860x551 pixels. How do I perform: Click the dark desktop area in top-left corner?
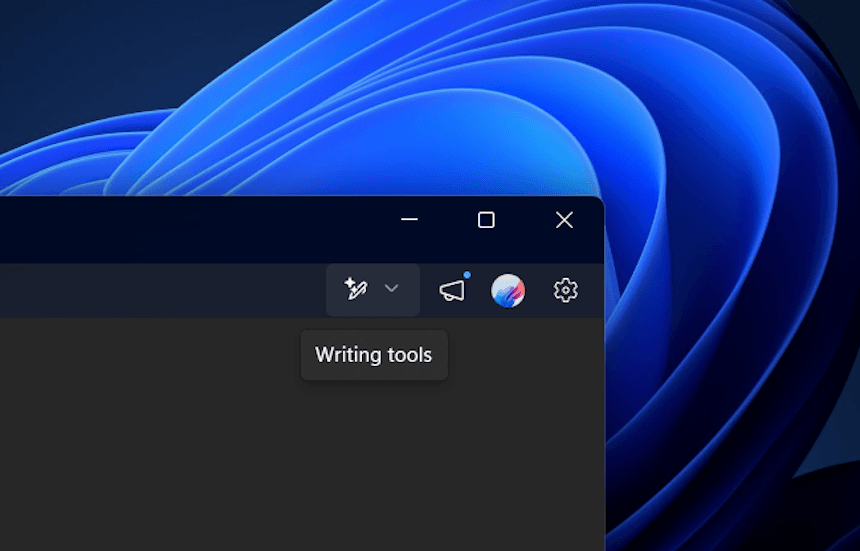point(40,40)
